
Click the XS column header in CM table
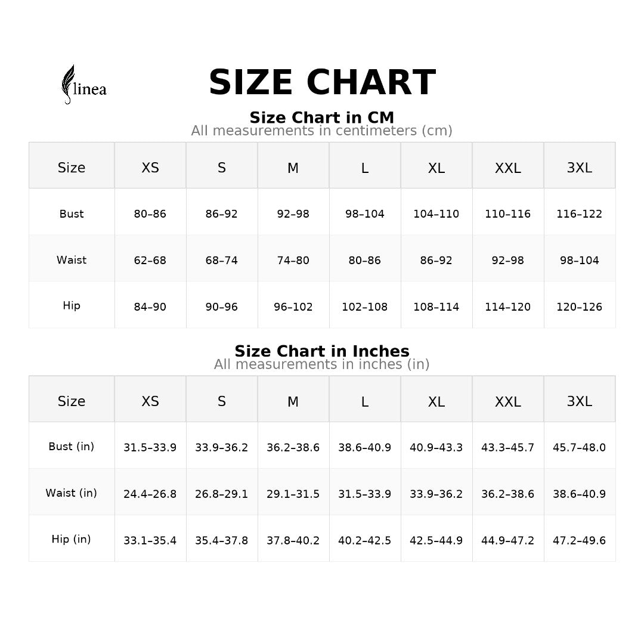coord(150,168)
